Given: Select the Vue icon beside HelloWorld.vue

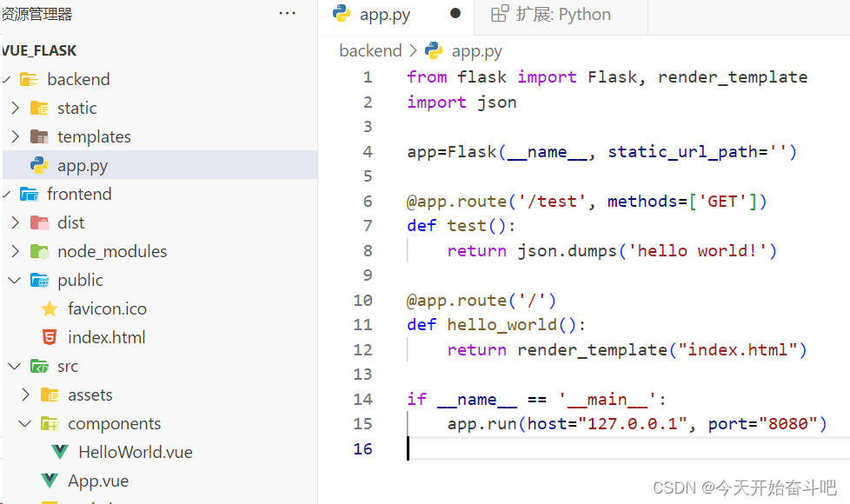Looking at the screenshot, I should tap(59, 452).
